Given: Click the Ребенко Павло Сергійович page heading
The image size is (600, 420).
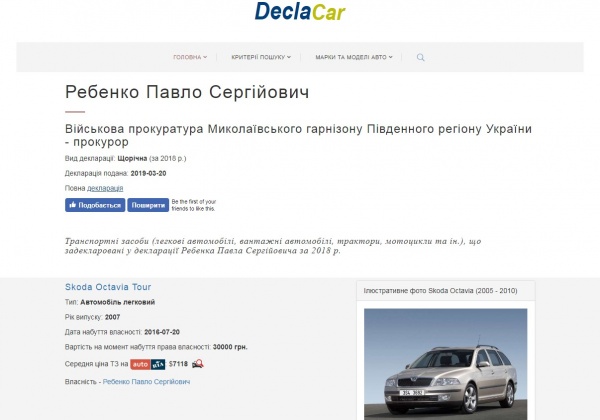Looking at the screenshot, I should (x=187, y=92).
